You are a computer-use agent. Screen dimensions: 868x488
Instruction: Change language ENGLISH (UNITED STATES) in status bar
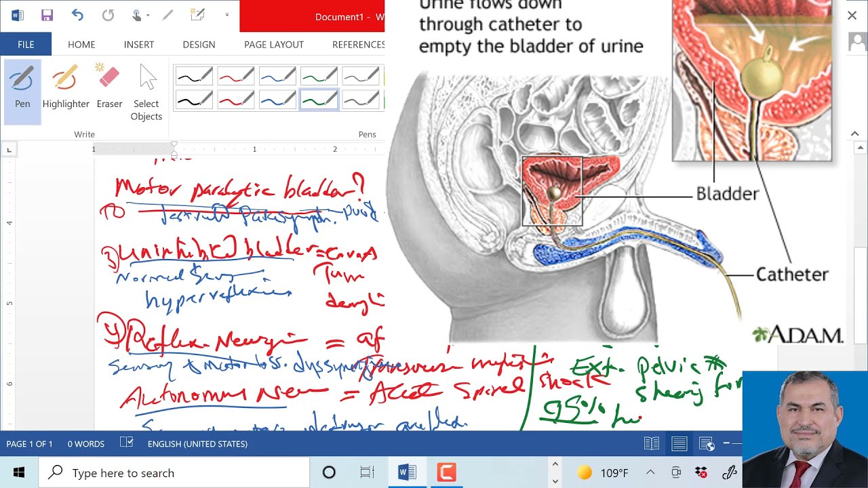(x=197, y=444)
